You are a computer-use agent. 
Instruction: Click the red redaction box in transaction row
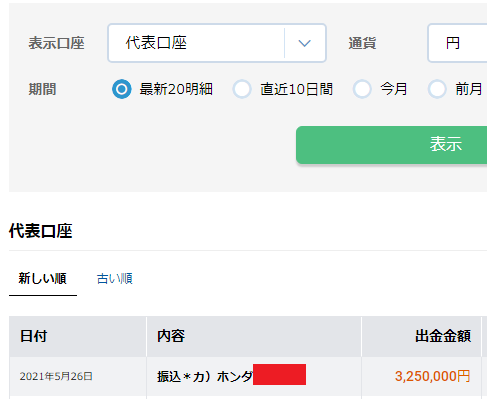tap(279, 375)
